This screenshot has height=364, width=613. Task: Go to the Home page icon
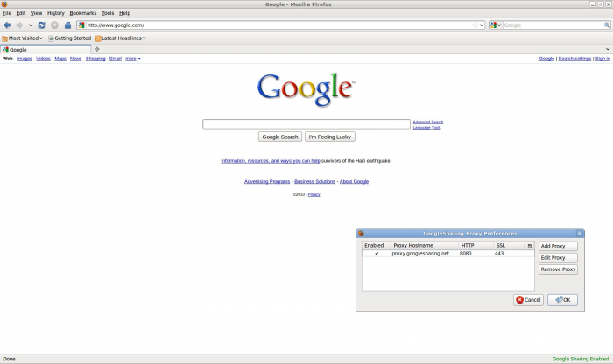point(67,25)
